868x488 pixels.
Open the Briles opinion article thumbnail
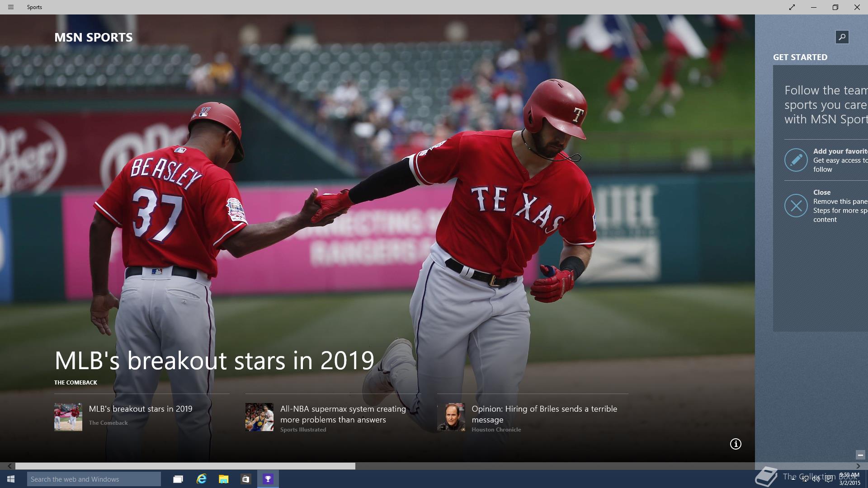click(451, 417)
